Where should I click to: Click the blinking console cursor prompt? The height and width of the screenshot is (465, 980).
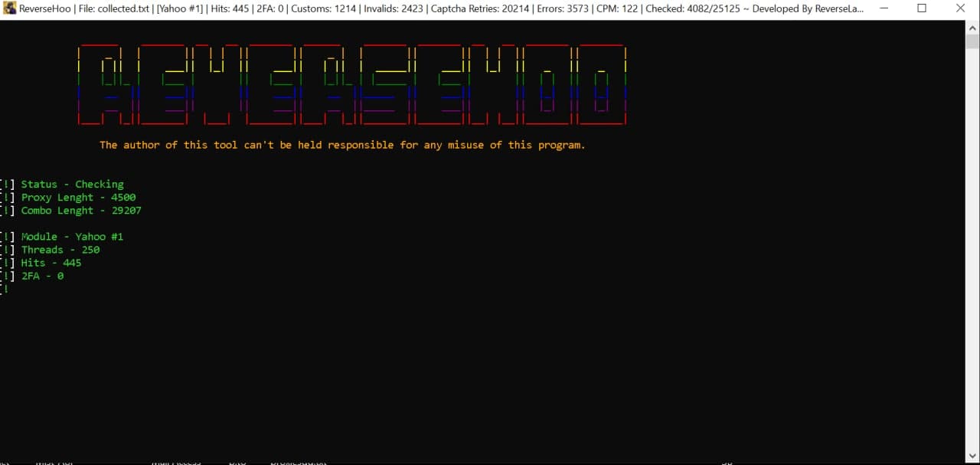pyautogui.click(x=6, y=289)
